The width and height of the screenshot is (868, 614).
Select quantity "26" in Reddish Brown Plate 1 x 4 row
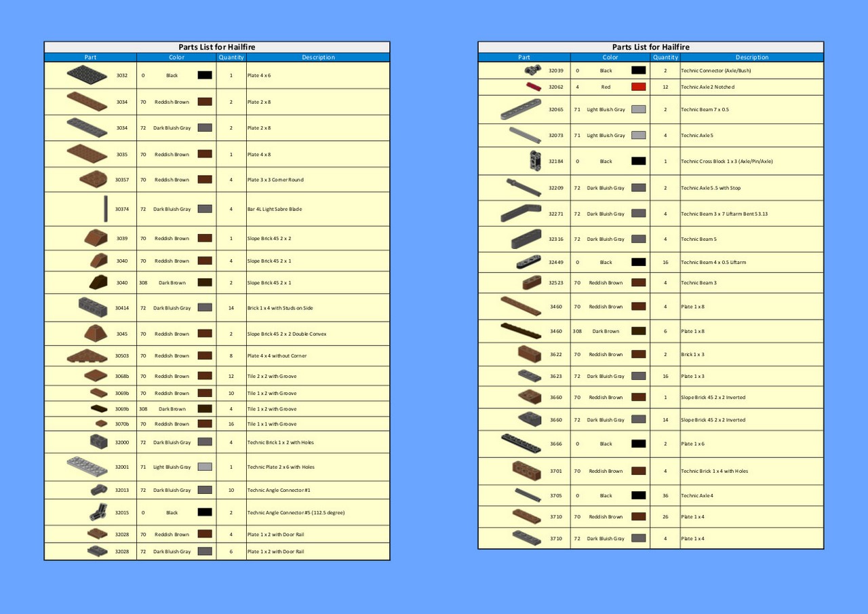665,517
